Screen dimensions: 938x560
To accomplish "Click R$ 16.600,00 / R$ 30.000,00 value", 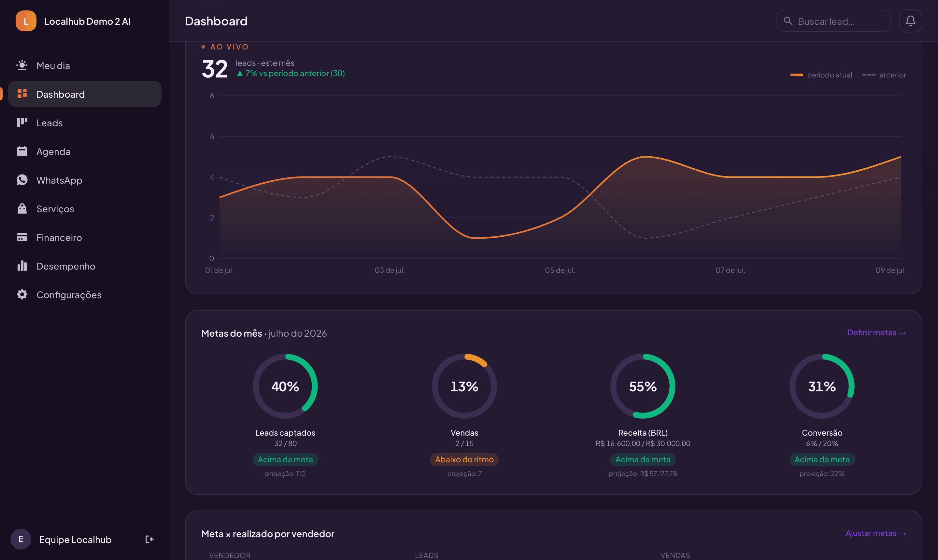I will [x=643, y=443].
